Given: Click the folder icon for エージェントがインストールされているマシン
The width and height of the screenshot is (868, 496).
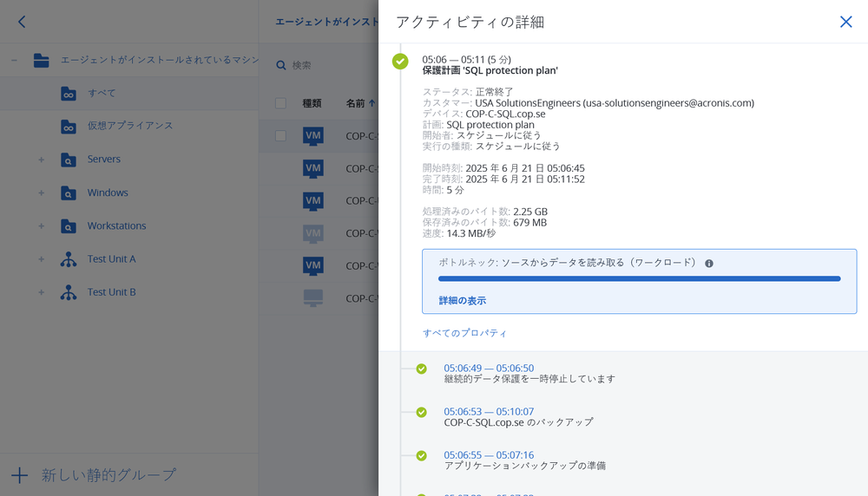Looking at the screenshot, I should 41,60.
